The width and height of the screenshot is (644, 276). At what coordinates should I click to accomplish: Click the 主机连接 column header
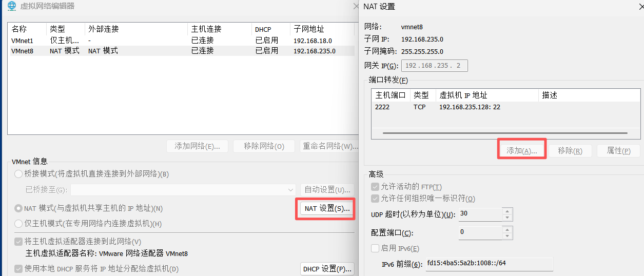(220, 29)
